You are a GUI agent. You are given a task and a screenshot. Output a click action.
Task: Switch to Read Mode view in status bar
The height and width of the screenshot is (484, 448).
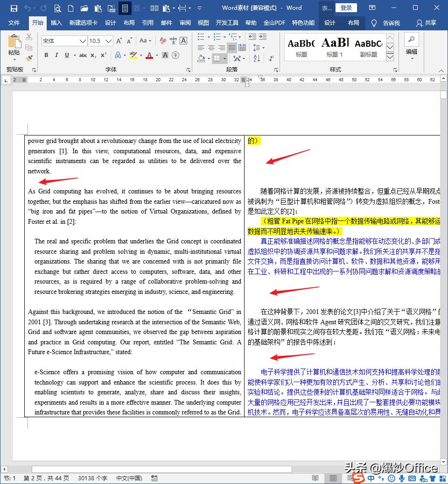click(314, 478)
